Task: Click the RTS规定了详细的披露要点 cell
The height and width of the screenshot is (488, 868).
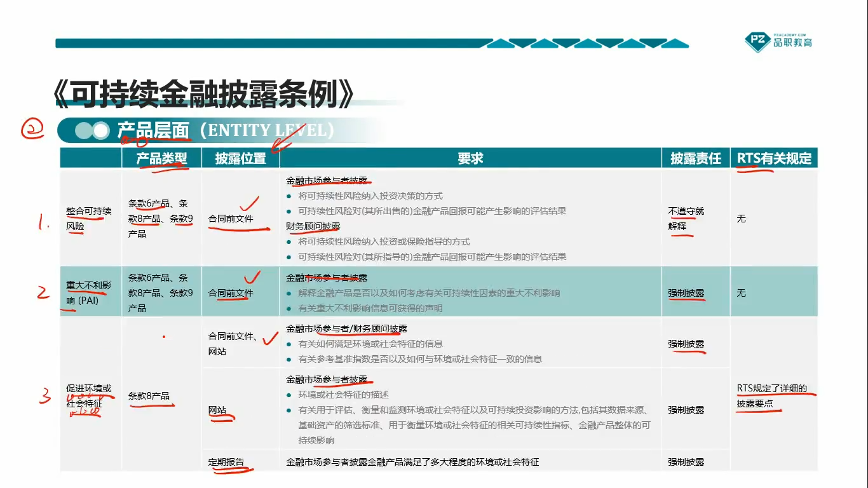Action: pos(772,396)
